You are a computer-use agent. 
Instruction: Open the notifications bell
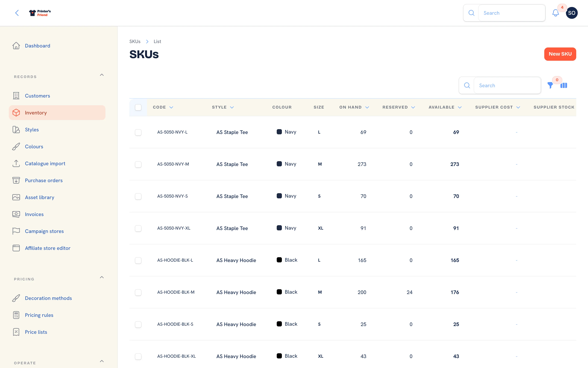tap(555, 13)
